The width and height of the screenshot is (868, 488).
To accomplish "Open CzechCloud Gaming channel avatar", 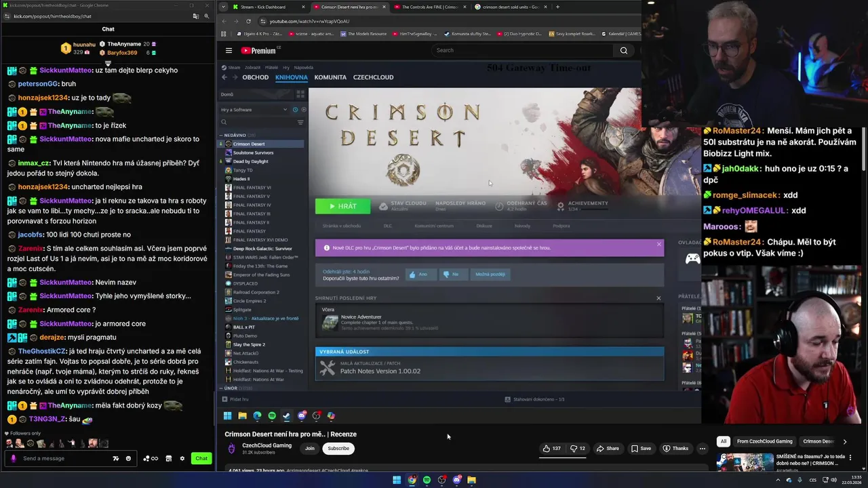I will pyautogui.click(x=231, y=448).
